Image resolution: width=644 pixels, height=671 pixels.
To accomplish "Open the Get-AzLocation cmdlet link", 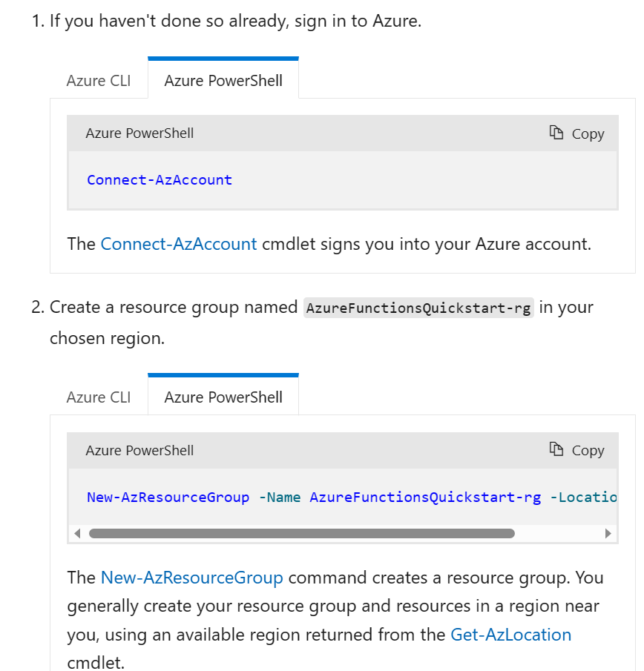I will click(x=510, y=635).
